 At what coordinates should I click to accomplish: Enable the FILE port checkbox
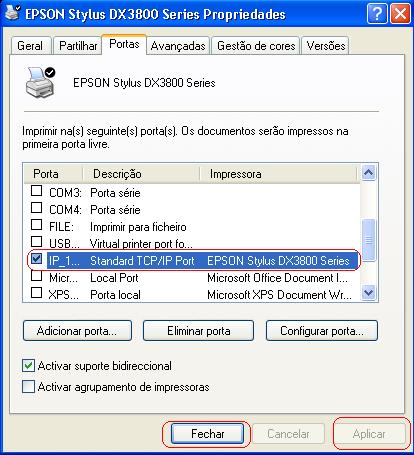(x=36, y=225)
